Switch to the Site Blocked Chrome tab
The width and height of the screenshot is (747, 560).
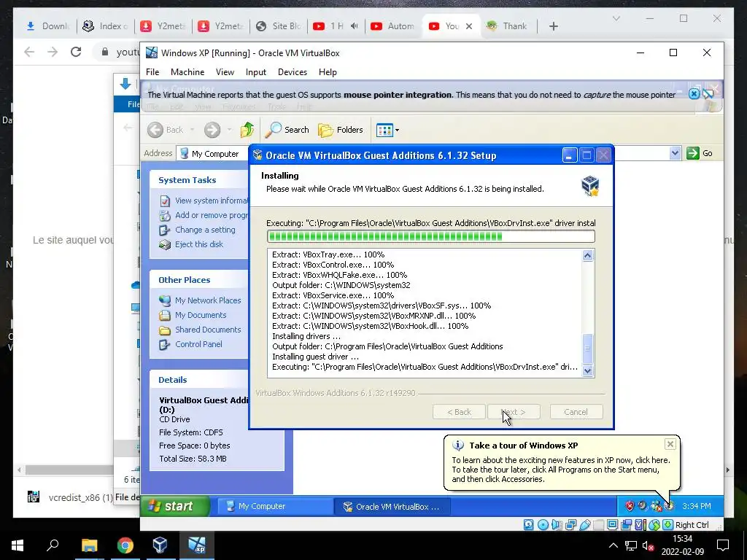tap(279, 26)
